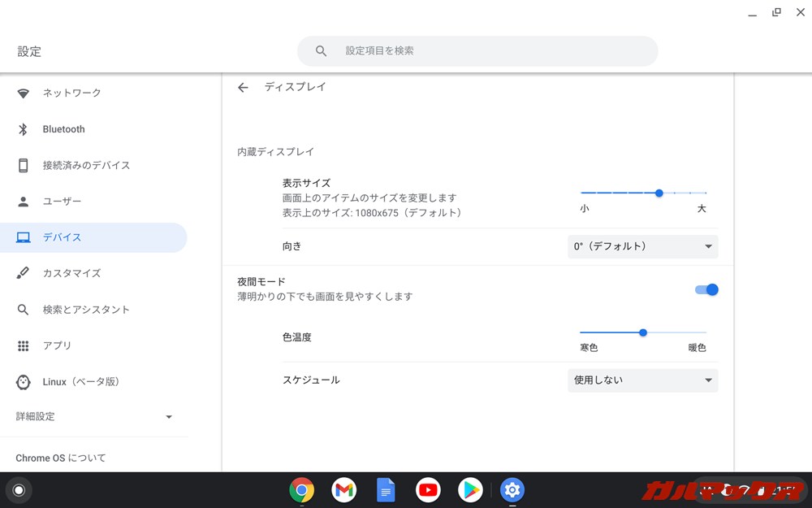The image size is (812, 508).
Task: Open the app launcher circle
Action: pos(19,490)
